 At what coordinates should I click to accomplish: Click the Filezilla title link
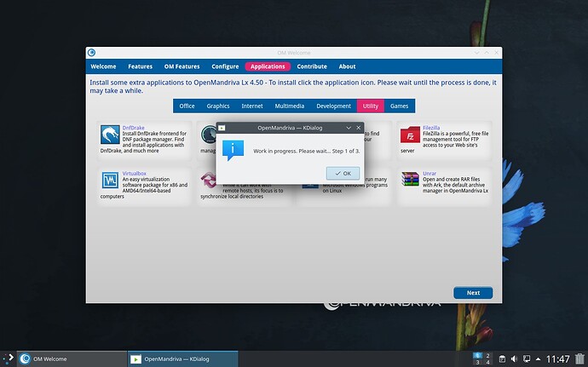point(431,128)
